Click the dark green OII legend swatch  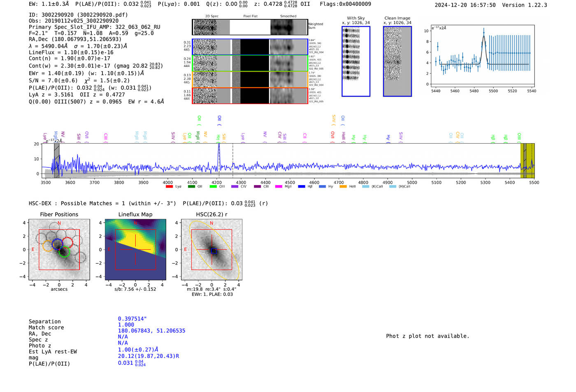click(x=191, y=187)
